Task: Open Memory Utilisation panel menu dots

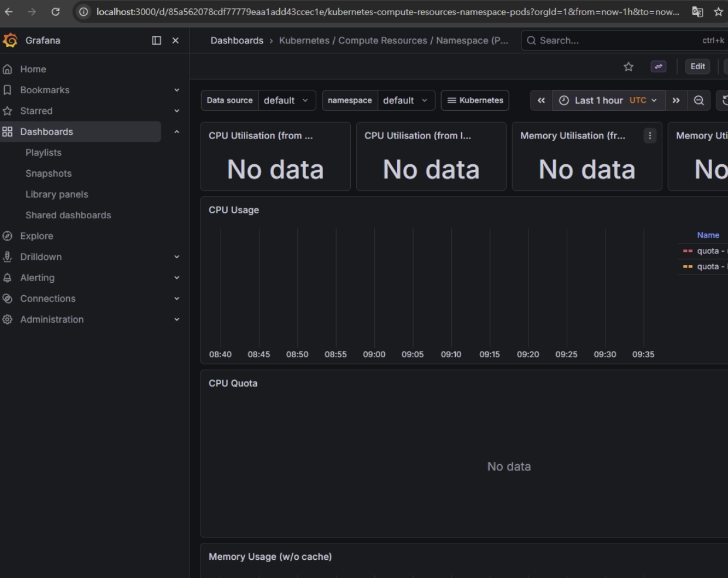Action: pyautogui.click(x=649, y=136)
